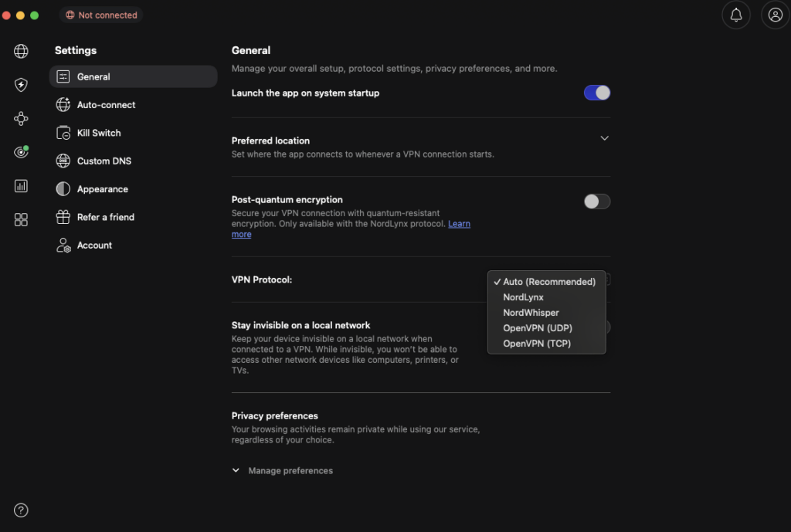Open Custom DNS settings

133,161
